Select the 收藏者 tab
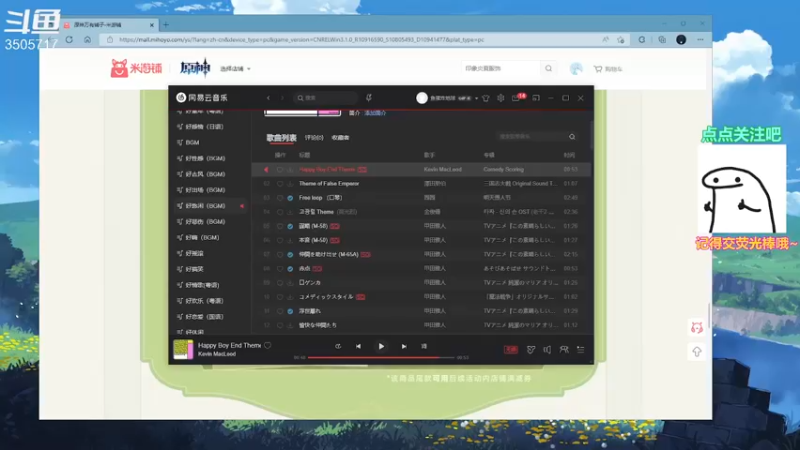Image resolution: width=800 pixels, height=450 pixels. coord(340,138)
